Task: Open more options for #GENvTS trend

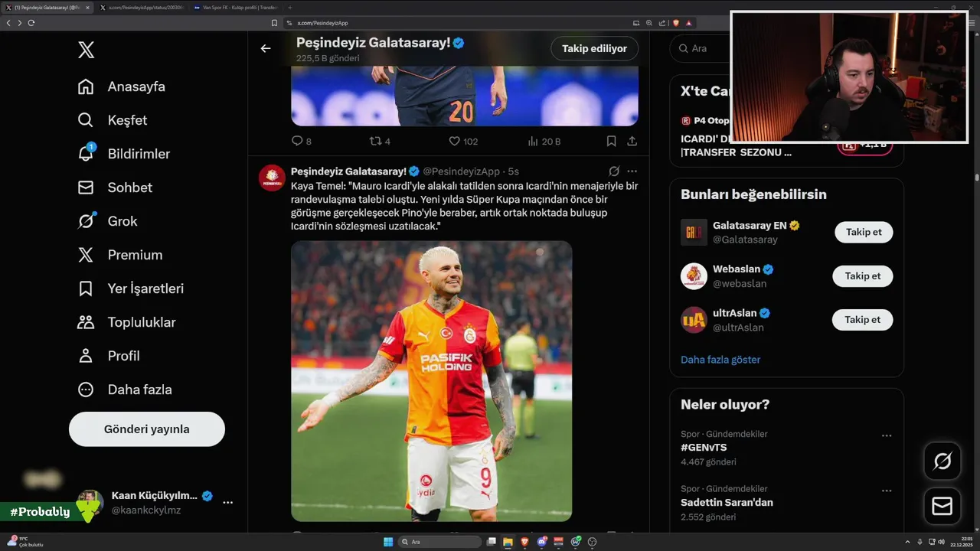Action: pyautogui.click(x=887, y=435)
